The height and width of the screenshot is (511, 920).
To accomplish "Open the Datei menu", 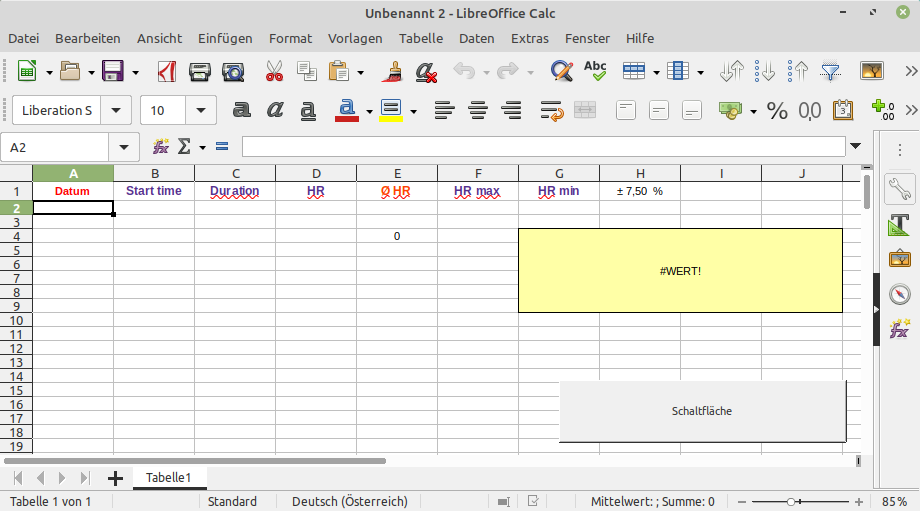I will [x=23, y=38].
